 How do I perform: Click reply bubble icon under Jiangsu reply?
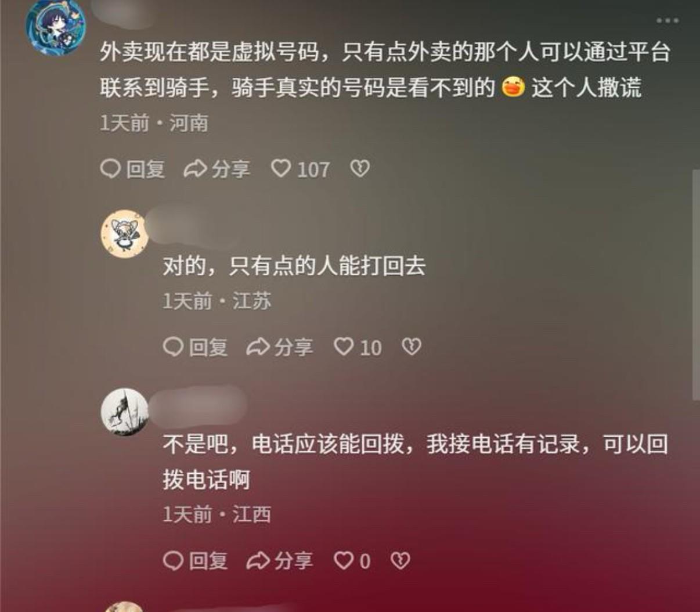pyautogui.click(x=173, y=347)
